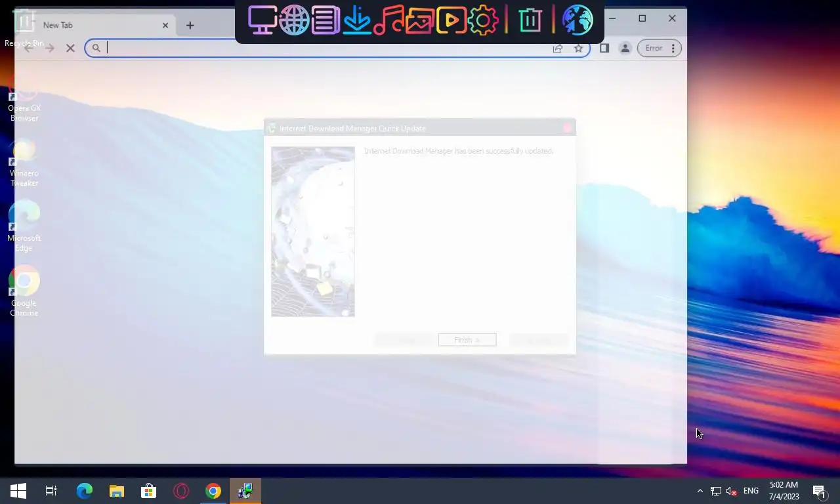The height and width of the screenshot is (504, 840).
Task: Open the Downloads dock icon
Action: (356, 20)
